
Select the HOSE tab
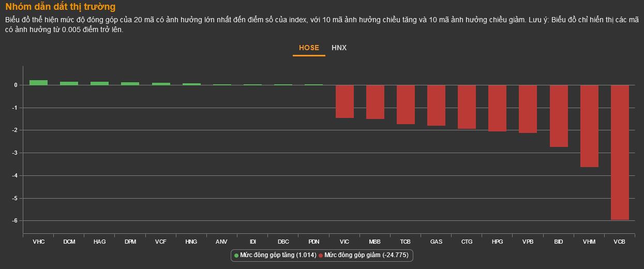point(309,48)
